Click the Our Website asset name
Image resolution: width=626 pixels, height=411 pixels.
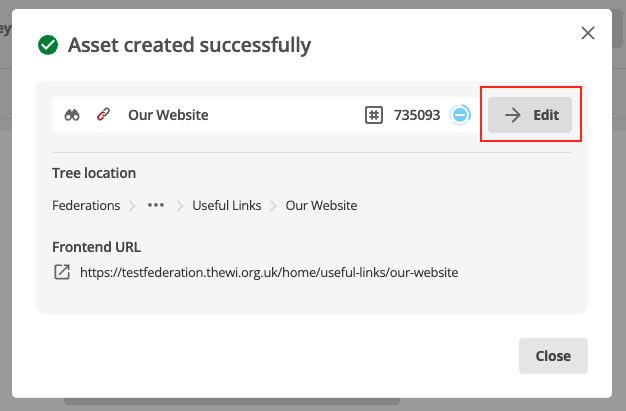pyautogui.click(x=168, y=115)
